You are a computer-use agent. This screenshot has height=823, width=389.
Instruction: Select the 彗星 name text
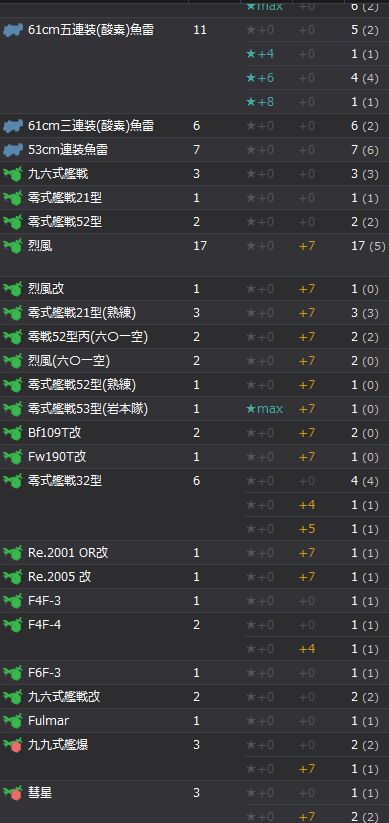click(x=40, y=793)
